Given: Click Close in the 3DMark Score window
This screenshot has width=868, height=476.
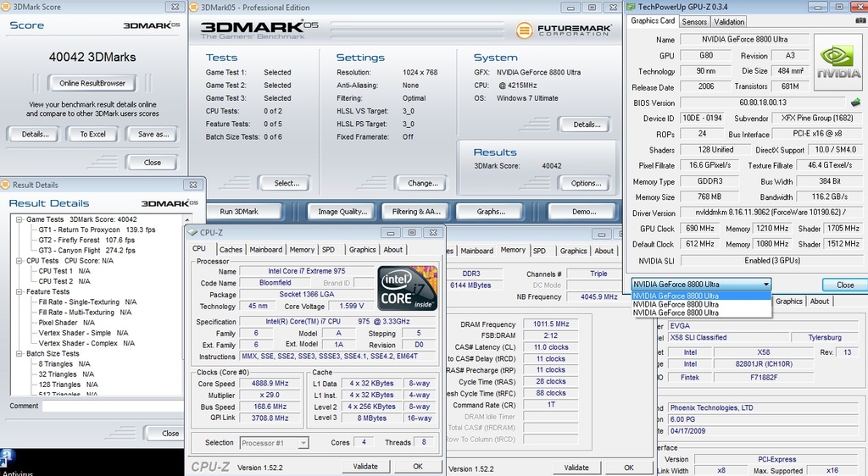Looking at the screenshot, I should 153,163.
